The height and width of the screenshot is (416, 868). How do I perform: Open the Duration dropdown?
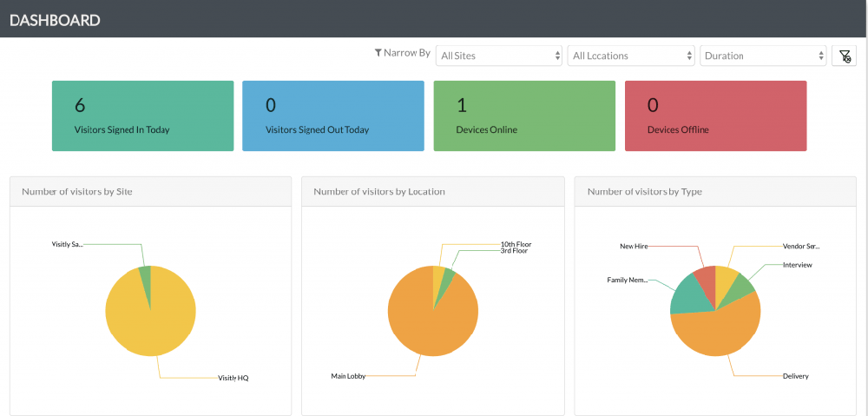point(763,56)
